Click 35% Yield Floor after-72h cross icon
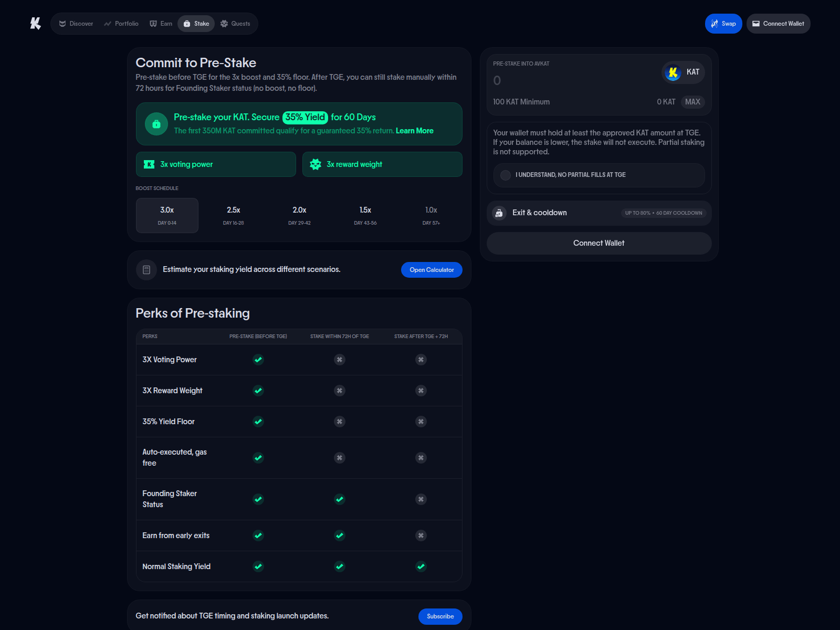The width and height of the screenshot is (840, 630). tap(421, 422)
